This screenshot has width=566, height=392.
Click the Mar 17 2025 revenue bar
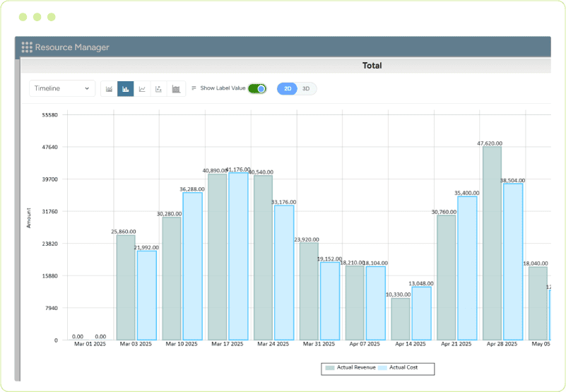click(x=218, y=257)
